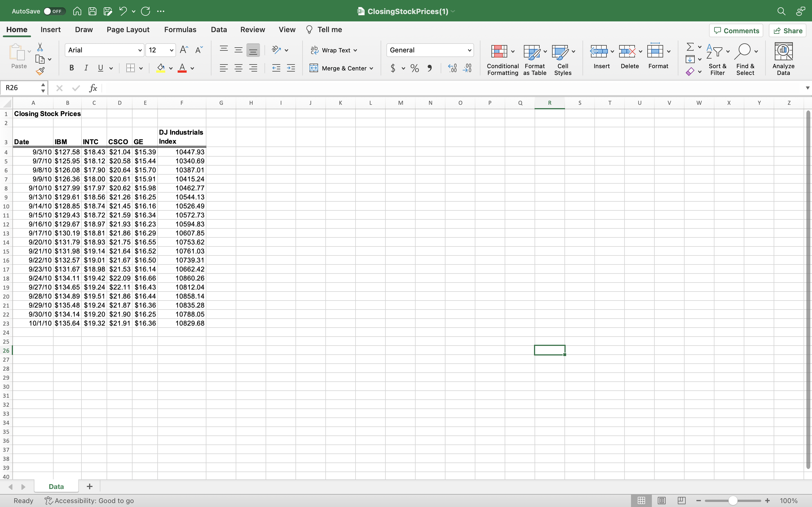Switch to the Formulas tab
The height and width of the screenshot is (507, 812).
[x=180, y=30]
